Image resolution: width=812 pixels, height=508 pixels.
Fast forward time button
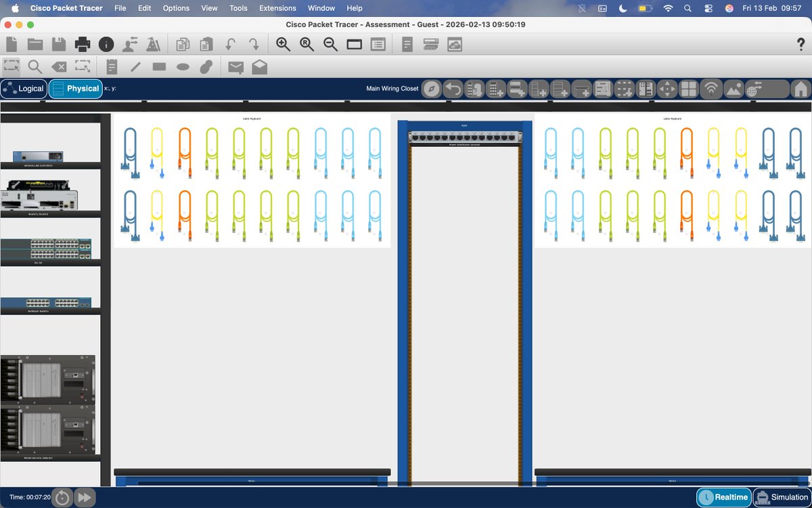[x=85, y=497]
